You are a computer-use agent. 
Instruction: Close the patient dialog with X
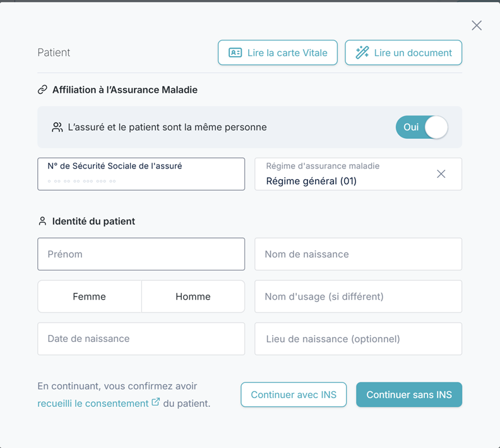click(x=477, y=25)
